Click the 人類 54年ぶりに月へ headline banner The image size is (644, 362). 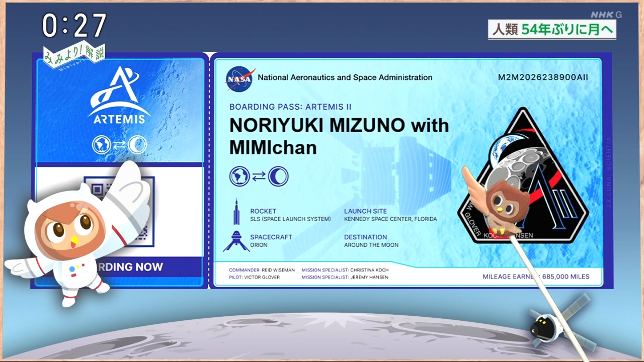pos(552,30)
